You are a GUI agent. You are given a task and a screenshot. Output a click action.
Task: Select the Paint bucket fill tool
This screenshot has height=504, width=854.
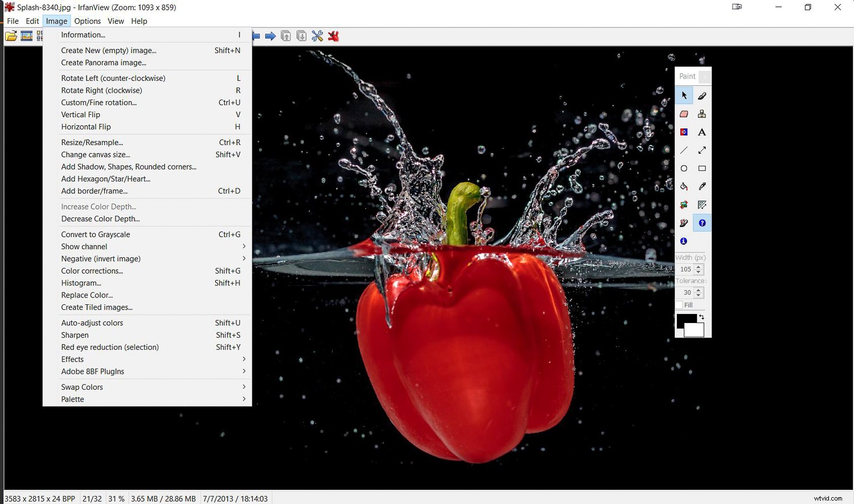[684, 187]
